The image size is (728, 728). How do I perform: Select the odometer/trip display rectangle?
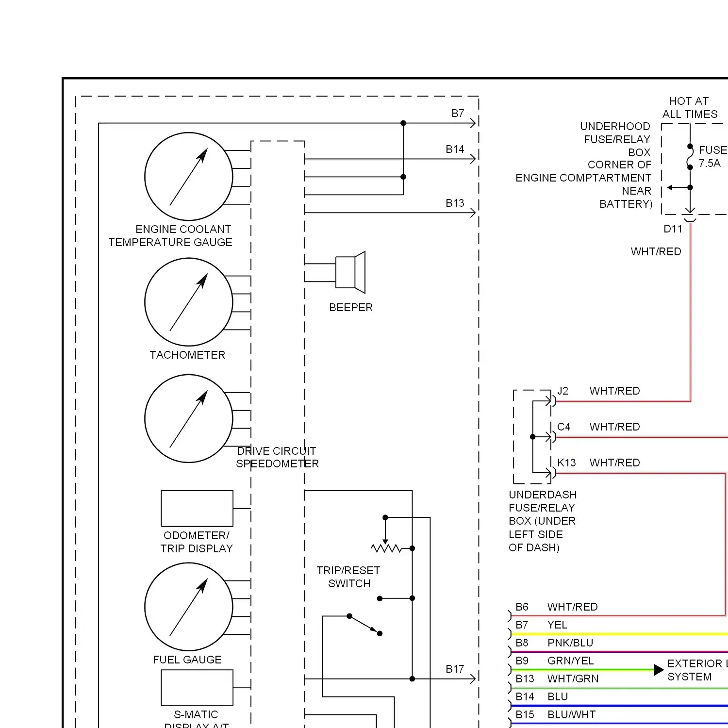point(197,509)
